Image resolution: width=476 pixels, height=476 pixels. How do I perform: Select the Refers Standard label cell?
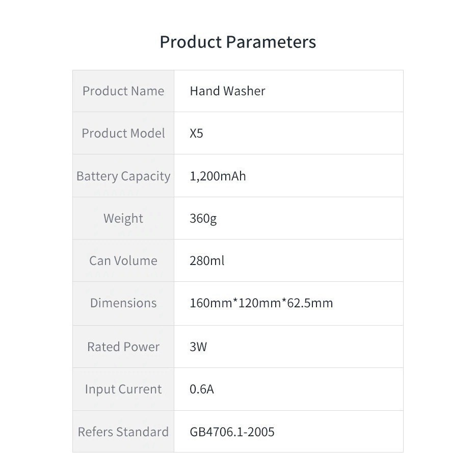click(x=123, y=432)
